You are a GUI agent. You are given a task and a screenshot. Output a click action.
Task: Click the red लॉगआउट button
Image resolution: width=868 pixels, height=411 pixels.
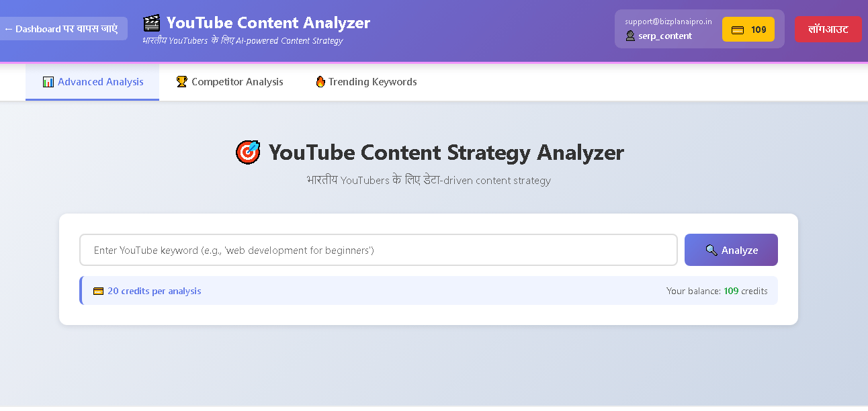coord(828,30)
